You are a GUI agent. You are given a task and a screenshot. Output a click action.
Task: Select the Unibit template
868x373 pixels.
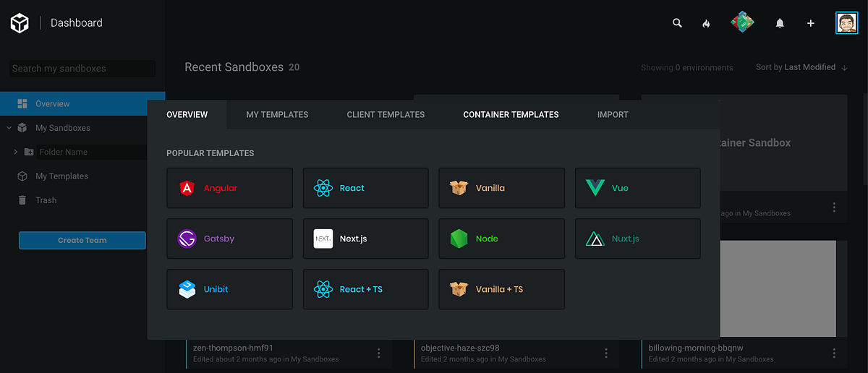pos(230,289)
